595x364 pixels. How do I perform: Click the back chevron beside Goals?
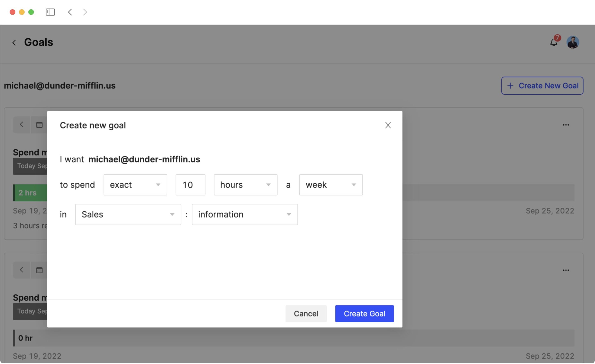pyautogui.click(x=14, y=43)
